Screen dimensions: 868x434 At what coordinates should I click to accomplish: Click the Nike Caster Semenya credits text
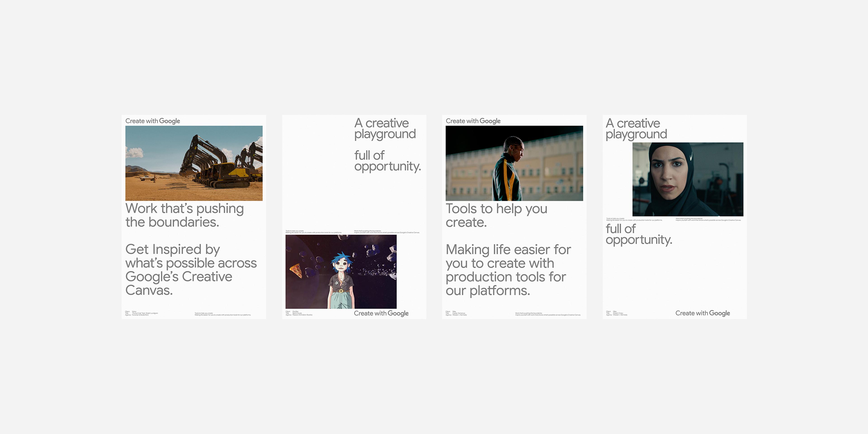pos(456,313)
